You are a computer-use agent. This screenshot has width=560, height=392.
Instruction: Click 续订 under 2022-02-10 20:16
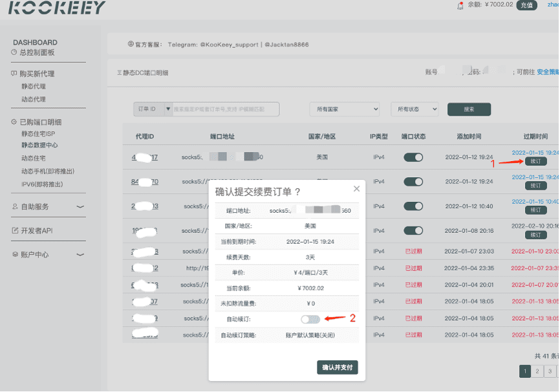(x=535, y=235)
